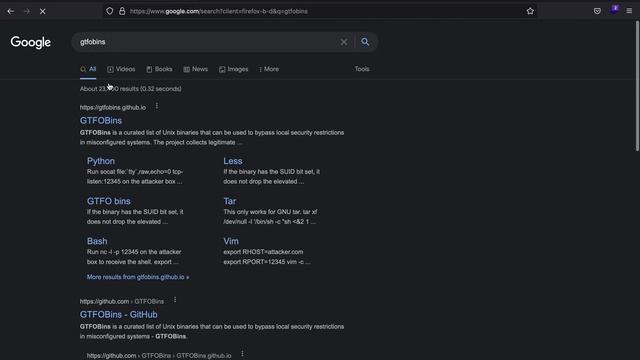
Task: Stop page loading with the X icon
Action: [x=42, y=11]
